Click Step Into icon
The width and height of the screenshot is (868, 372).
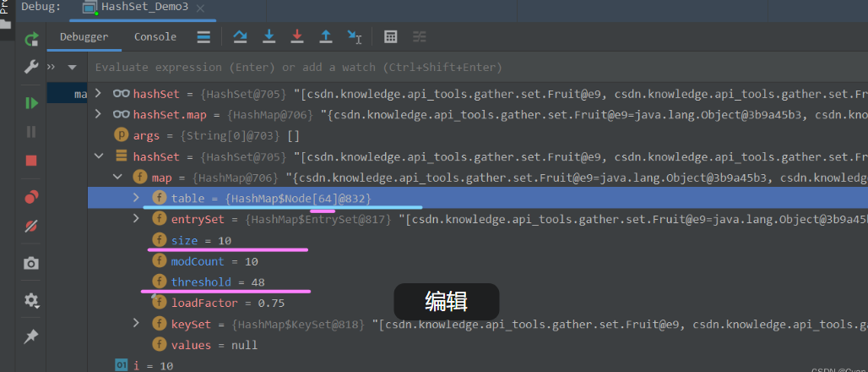coord(269,36)
